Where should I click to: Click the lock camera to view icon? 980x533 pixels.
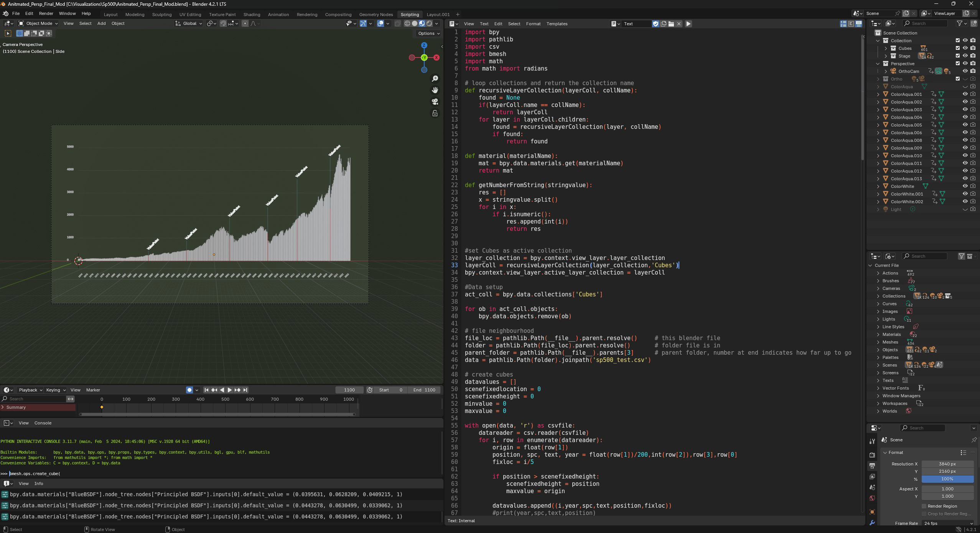click(x=435, y=114)
